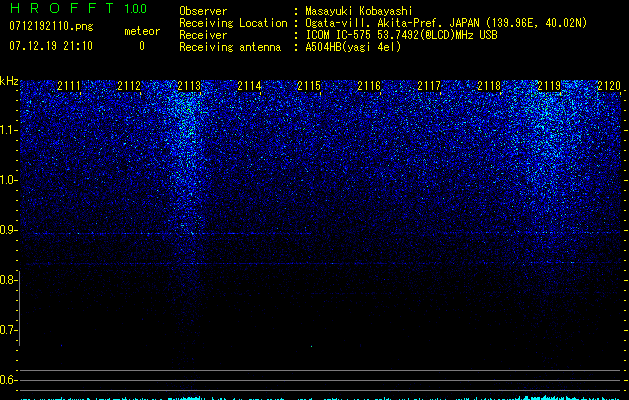Click the meteor count value 0
Screen dimensions: 629x400
coord(142,46)
